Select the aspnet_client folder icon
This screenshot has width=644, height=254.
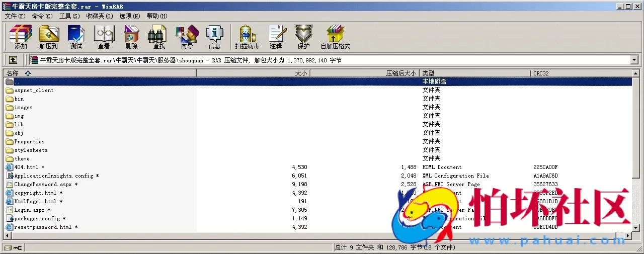10,90
